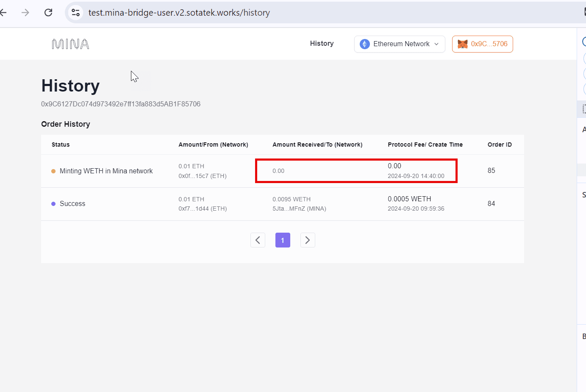
Task: Select page 1 in pagination
Action: 283,240
